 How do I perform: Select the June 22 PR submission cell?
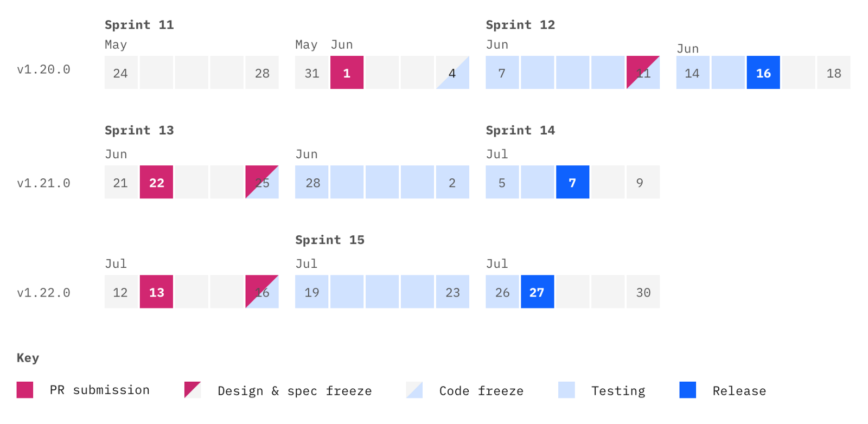tap(156, 182)
